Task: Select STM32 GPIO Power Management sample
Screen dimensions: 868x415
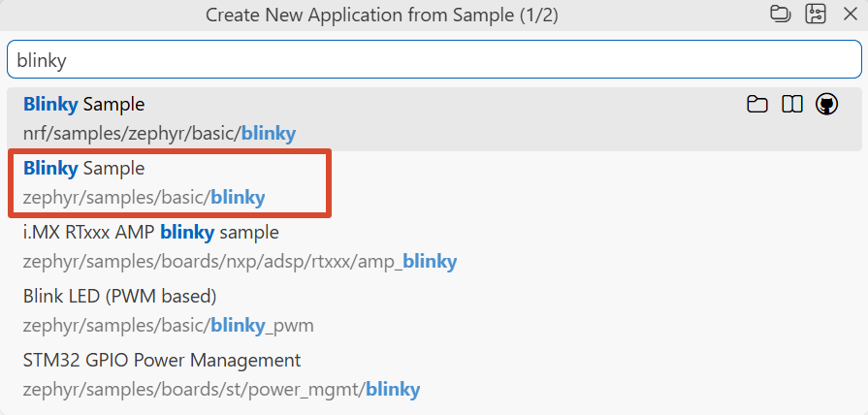Action: point(434,375)
